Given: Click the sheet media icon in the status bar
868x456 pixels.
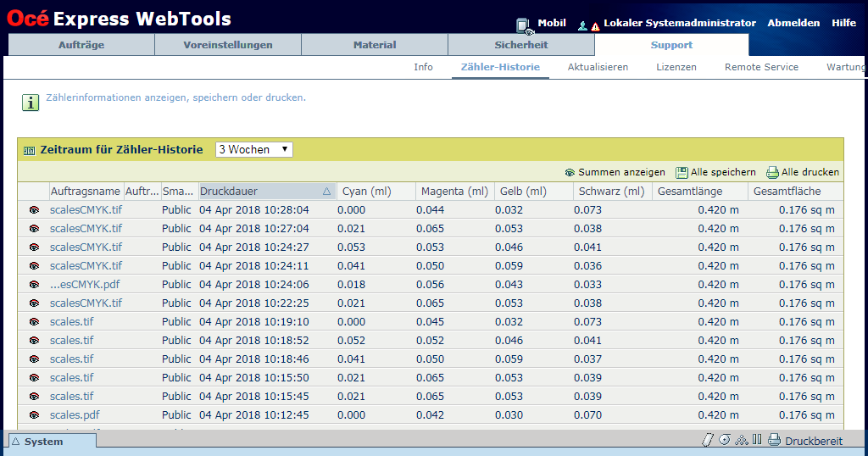Looking at the screenshot, I should [708, 440].
